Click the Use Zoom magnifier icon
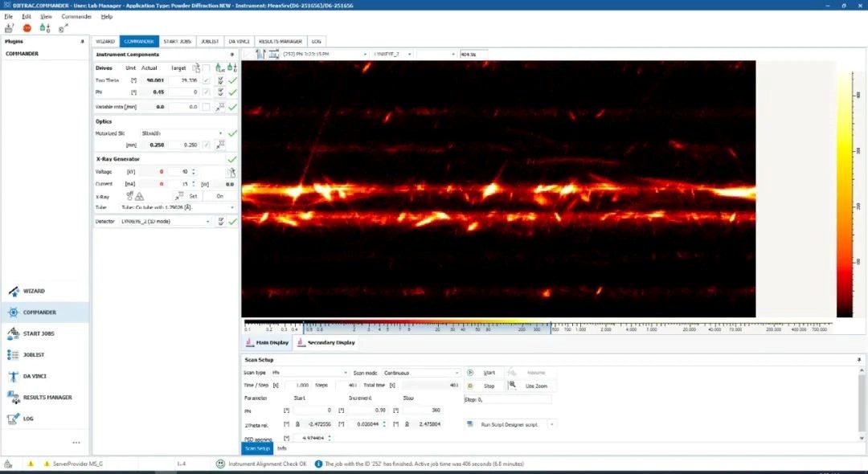Image resolution: width=868 pixels, height=474 pixels. coord(512,386)
